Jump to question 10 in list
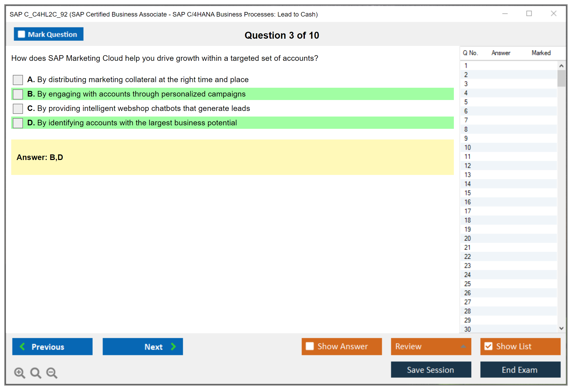 point(467,147)
